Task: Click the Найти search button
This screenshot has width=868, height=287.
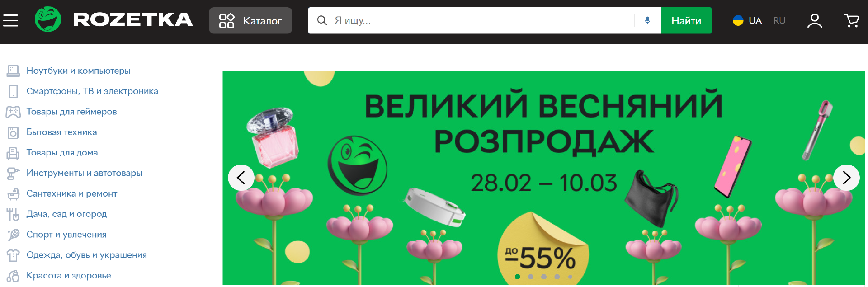Action: point(686,20)
